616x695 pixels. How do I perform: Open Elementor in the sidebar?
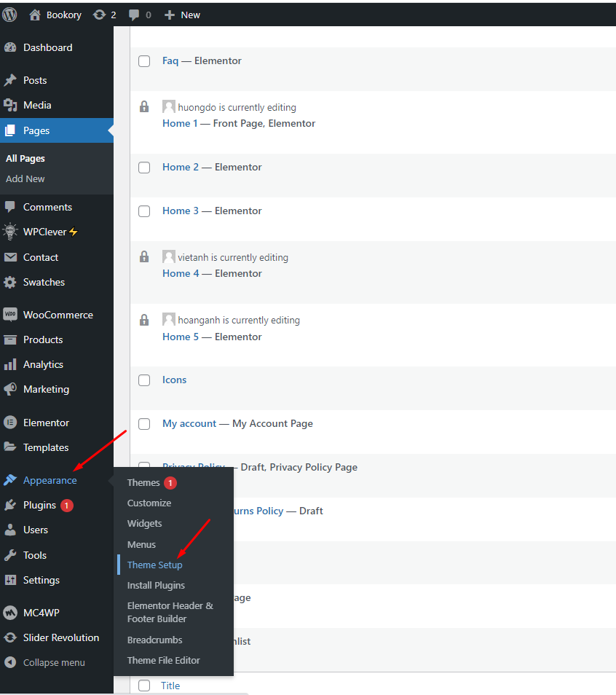tap(46, 423)
